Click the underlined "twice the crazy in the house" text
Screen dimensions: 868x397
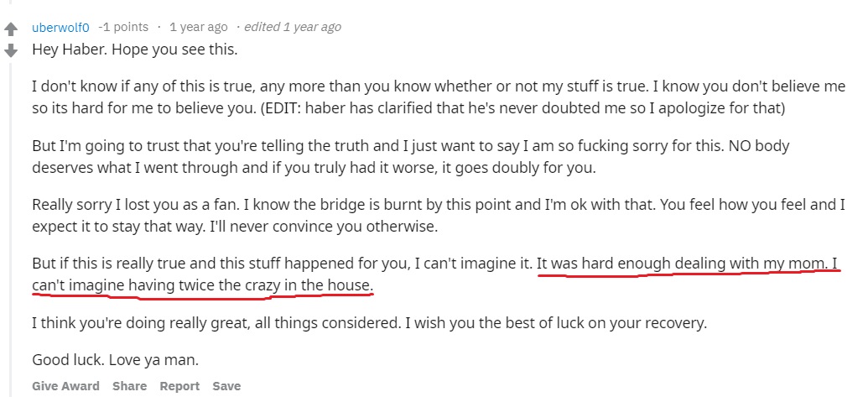pos(252,285)
